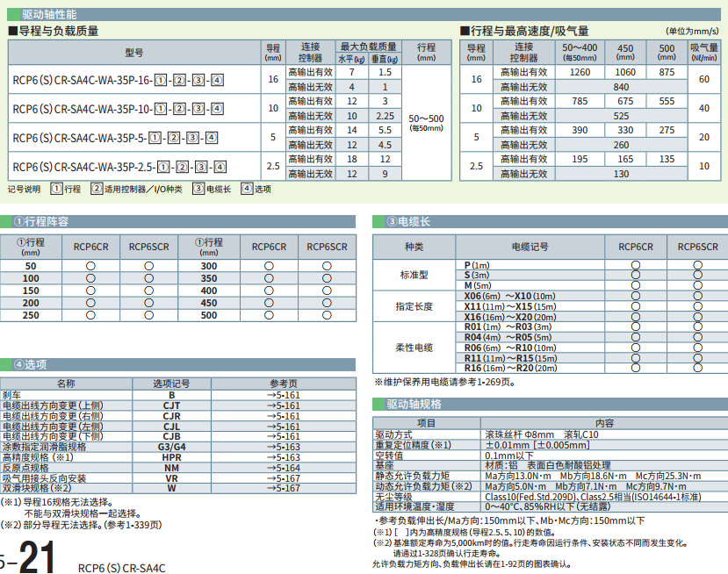The image size is (728, 574).
Task: Select RCP6CR circle for cable P (1m)
Action: point(636,265)
